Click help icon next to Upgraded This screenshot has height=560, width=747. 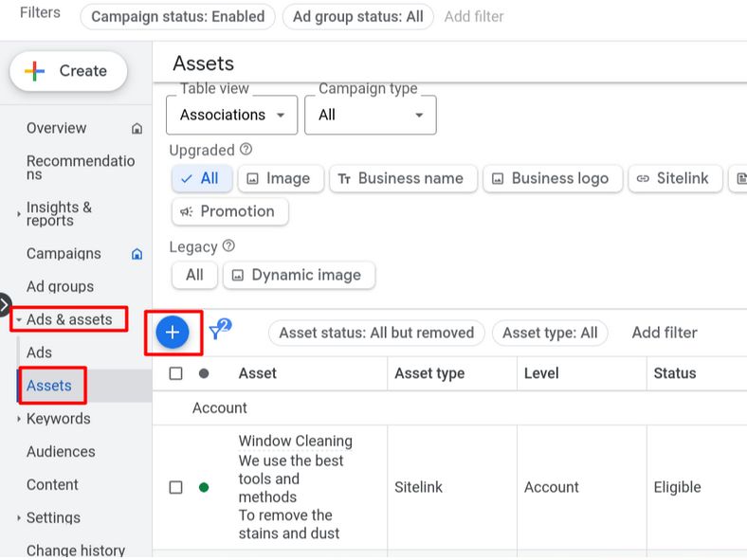tap(246, 150)
